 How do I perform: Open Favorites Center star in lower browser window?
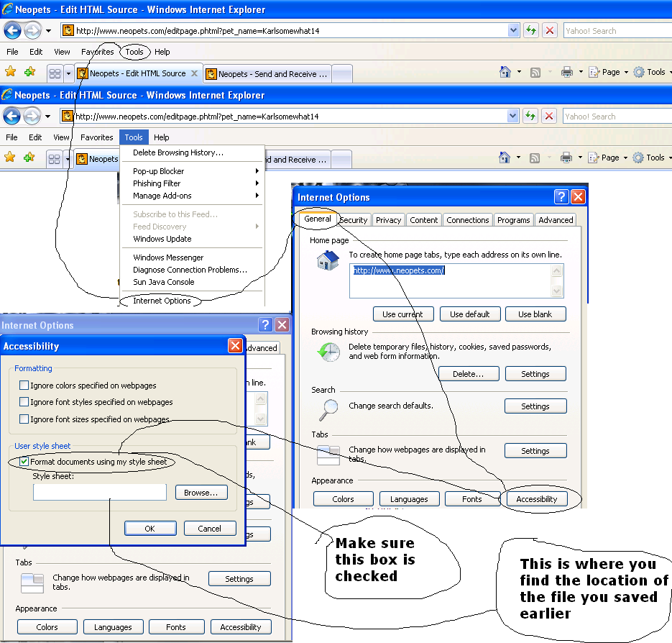9,158
